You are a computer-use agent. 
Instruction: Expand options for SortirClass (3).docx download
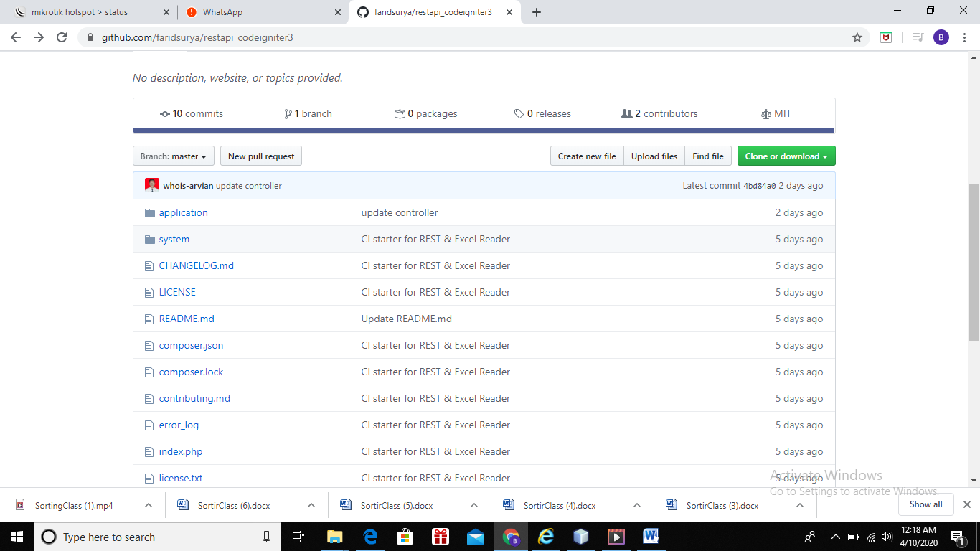pos(800,505)
